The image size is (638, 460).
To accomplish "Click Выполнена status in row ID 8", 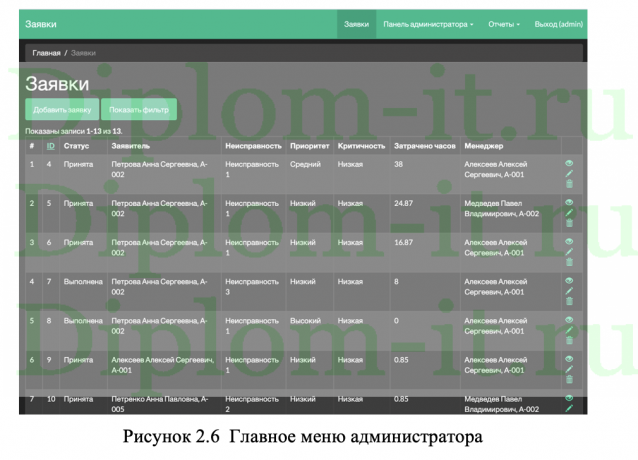I will pyautogui.click(x=83, y=321).
